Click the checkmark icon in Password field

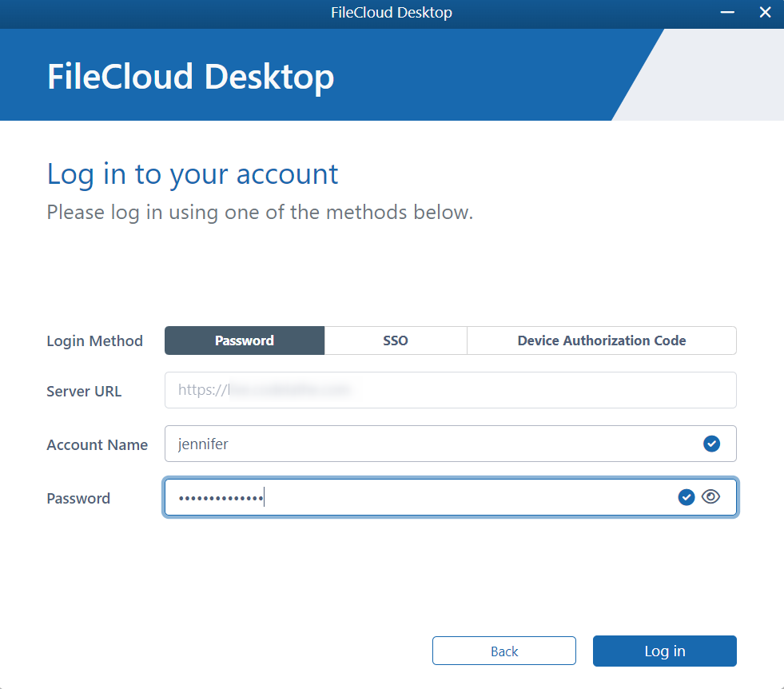pyautogui.click(x=686, y=497)
